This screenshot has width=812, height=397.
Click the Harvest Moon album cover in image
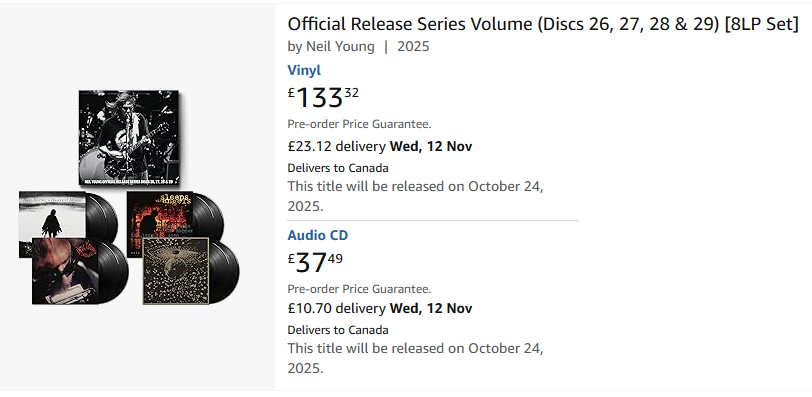(52, 215)
